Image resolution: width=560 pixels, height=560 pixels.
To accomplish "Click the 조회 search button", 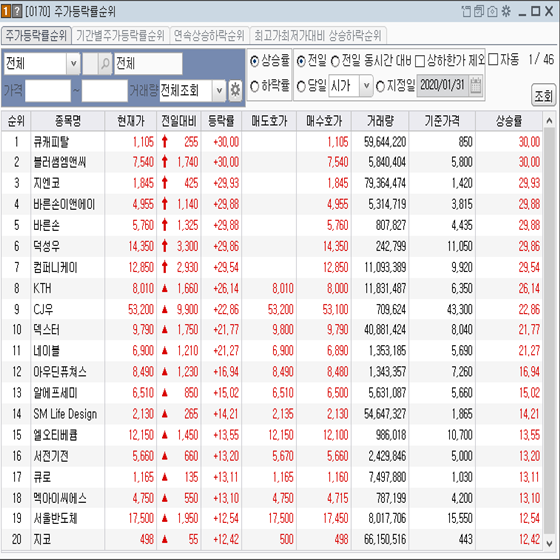I will point(543,95).
